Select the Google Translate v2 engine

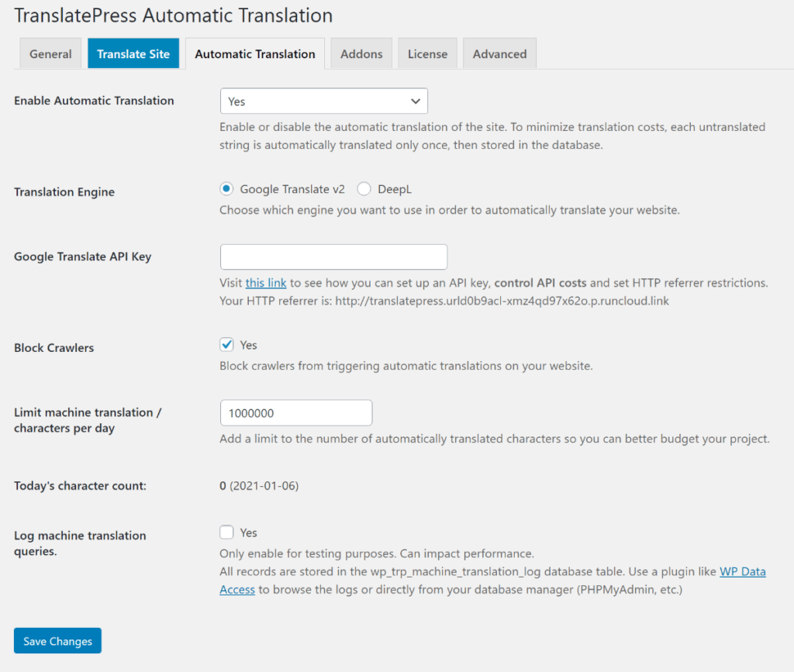pos(226,188)
